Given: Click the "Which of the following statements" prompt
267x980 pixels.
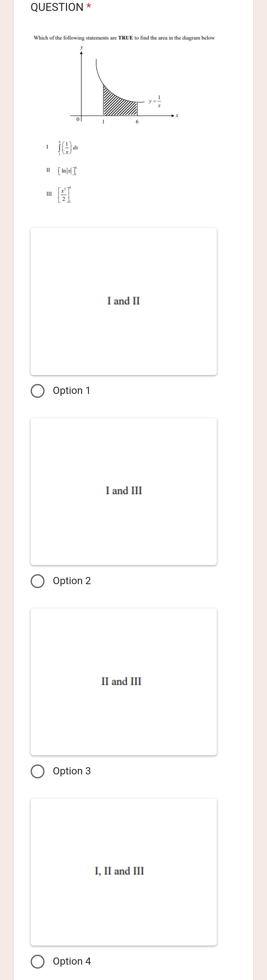Looking at the screenshot, I should (x=124, y=38).
